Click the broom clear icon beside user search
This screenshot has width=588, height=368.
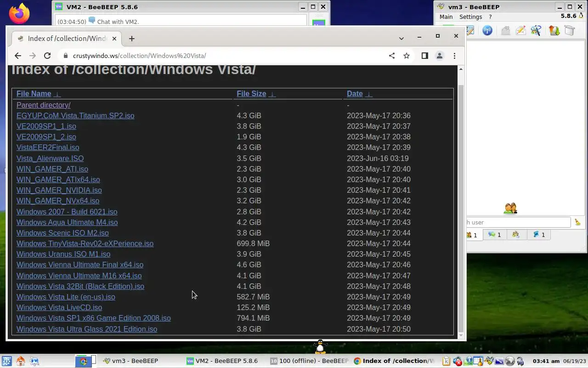point(577,222)
